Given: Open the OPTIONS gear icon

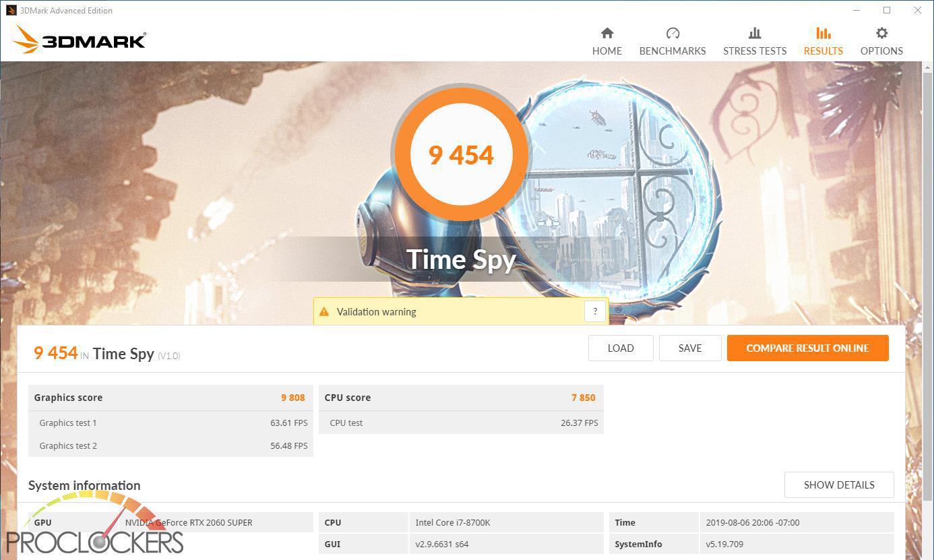Looking at the screenshot, I should pos(881,33).
